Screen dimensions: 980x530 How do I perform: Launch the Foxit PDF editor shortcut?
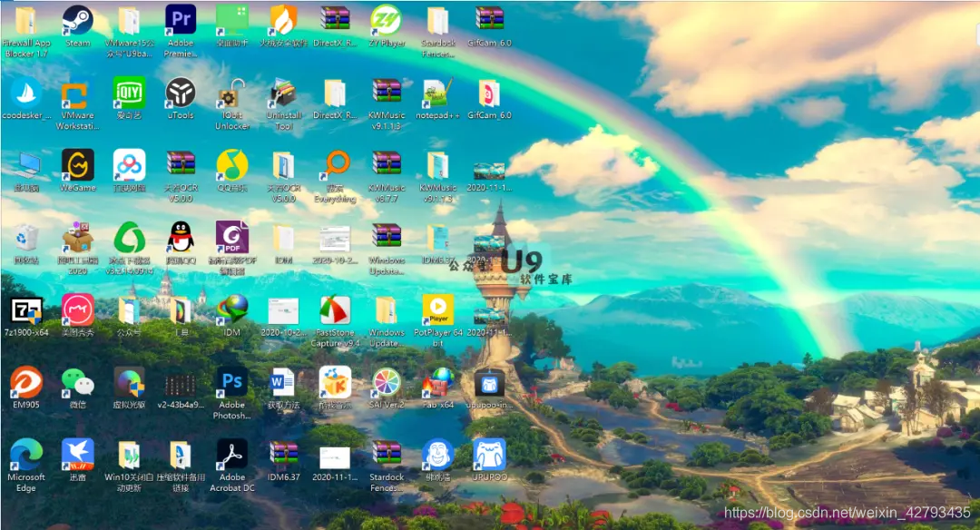[232, 238]
